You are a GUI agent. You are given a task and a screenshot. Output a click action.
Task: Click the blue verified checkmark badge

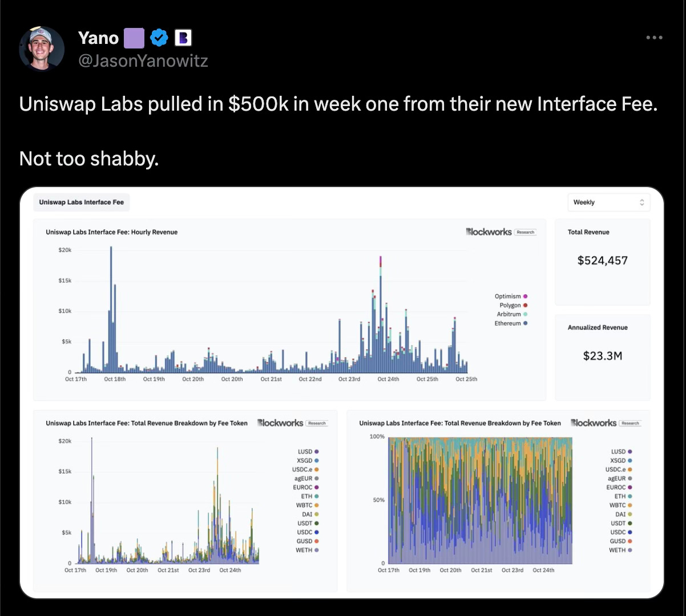(159, 38)
